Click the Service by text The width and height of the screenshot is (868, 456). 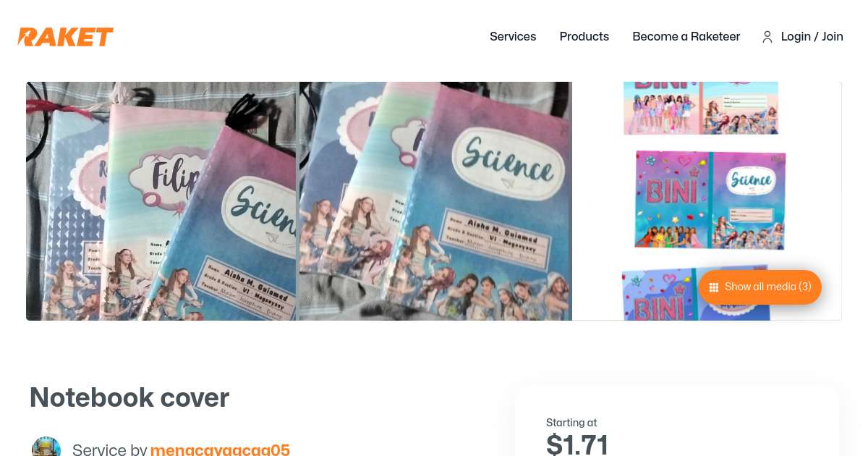[110, 449]
